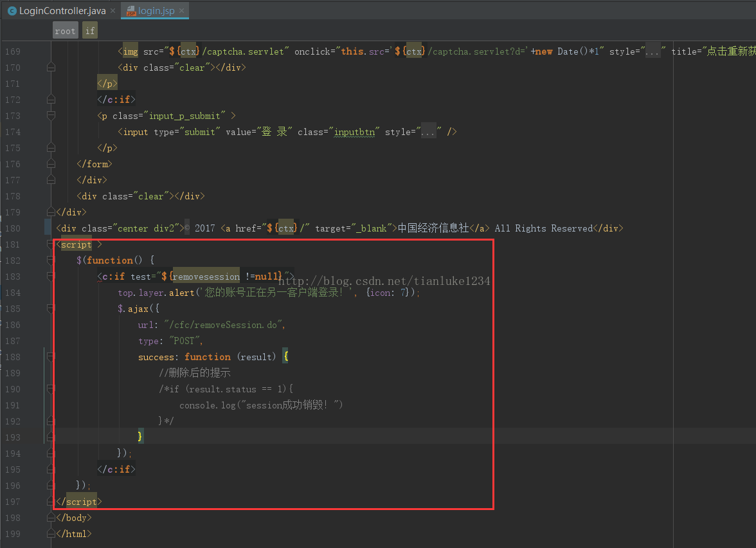Click the 'console.log' statement on line 191
Image resolution: width=756 pixels, height=548 pixels.
coord(261,405)
